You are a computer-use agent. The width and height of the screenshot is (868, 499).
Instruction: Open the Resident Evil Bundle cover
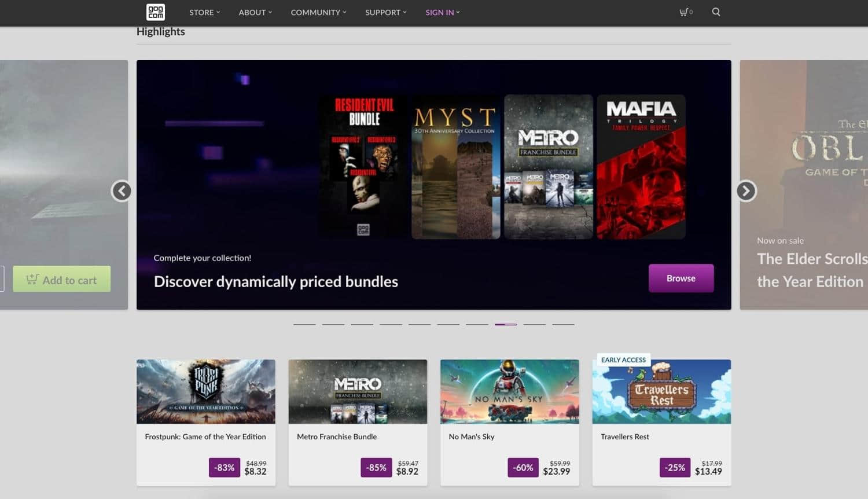pos(363,167)
